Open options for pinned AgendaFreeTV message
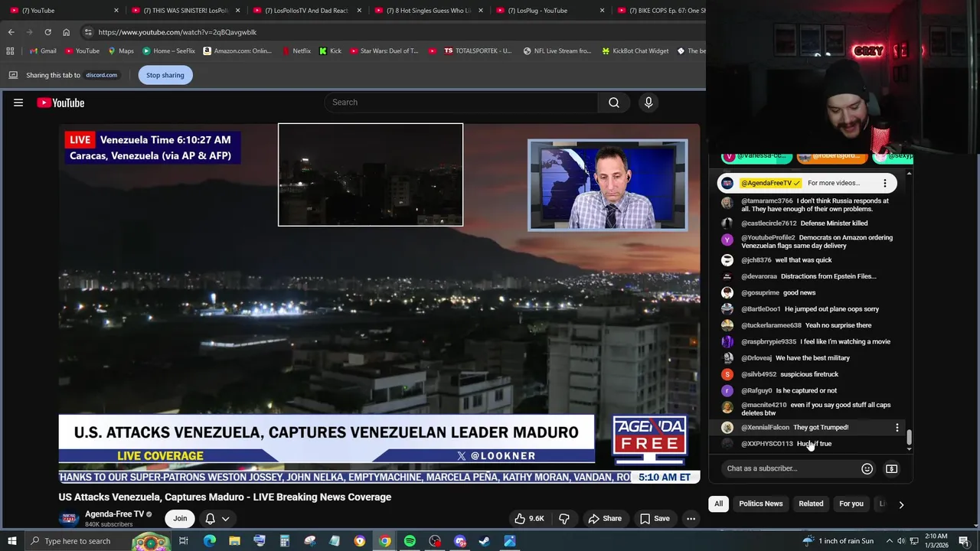 884,183
